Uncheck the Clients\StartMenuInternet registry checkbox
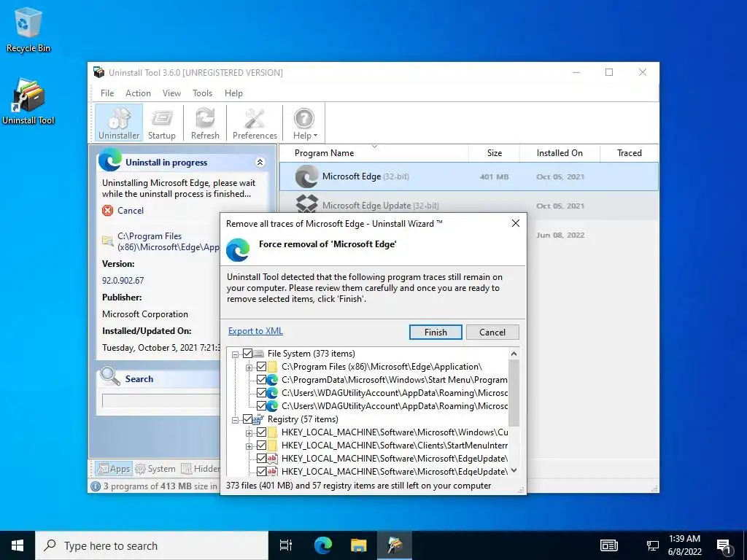The height and width of the screenshot is (560, 747). 261,446
